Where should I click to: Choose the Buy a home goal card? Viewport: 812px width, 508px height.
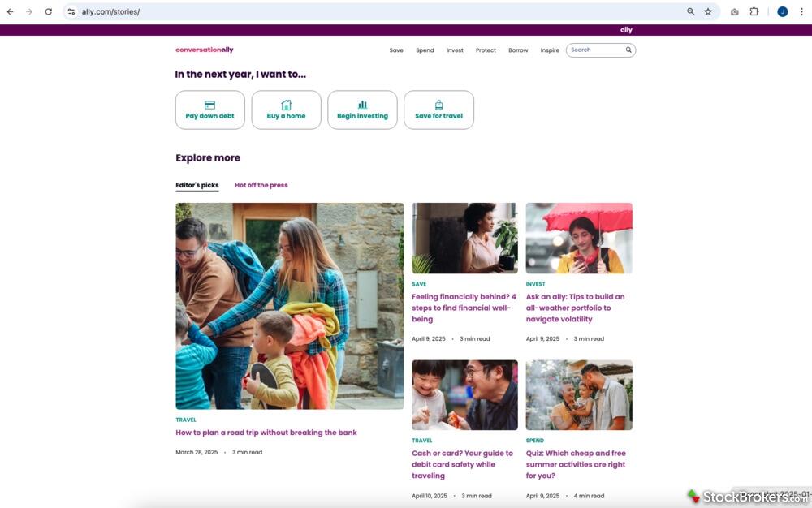click(286, 110)
